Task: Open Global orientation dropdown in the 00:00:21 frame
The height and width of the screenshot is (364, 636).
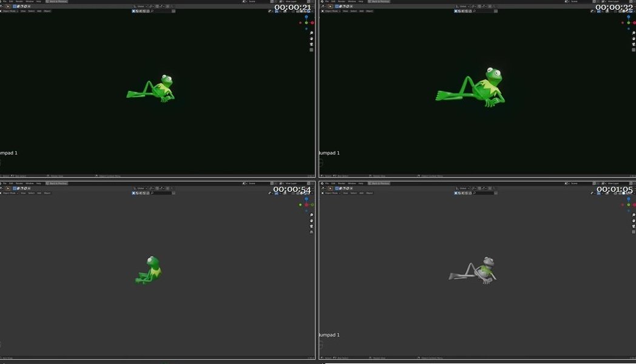Action: [x=140, y=7]
